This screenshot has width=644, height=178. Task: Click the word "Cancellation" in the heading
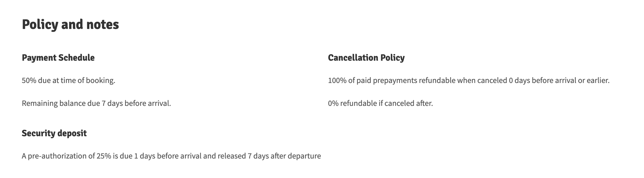coord(353,58)
